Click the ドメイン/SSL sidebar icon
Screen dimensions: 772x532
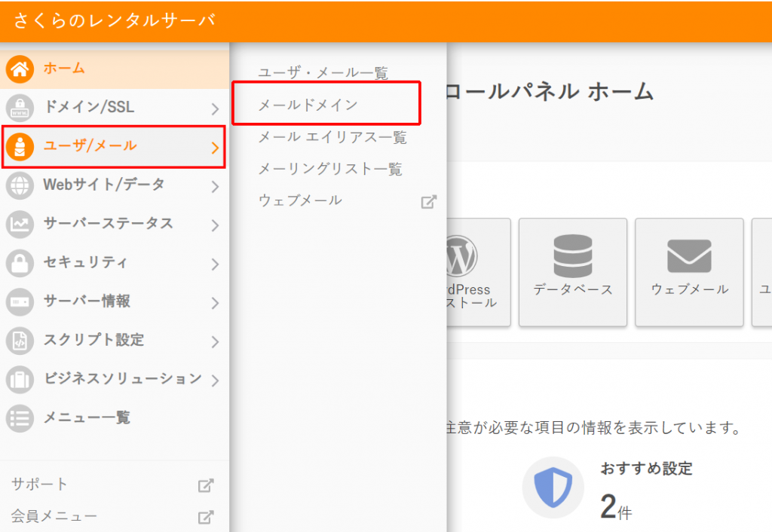coord(20,107)
